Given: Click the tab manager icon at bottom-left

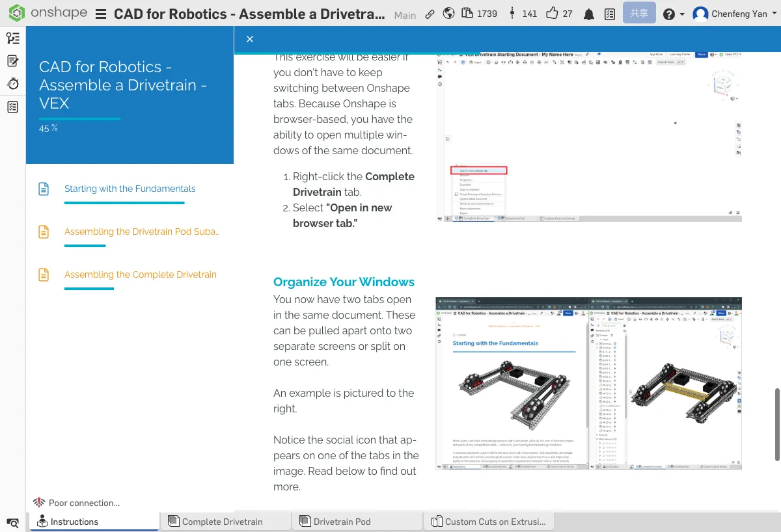Looking at the screenshot, I should 12,522.
